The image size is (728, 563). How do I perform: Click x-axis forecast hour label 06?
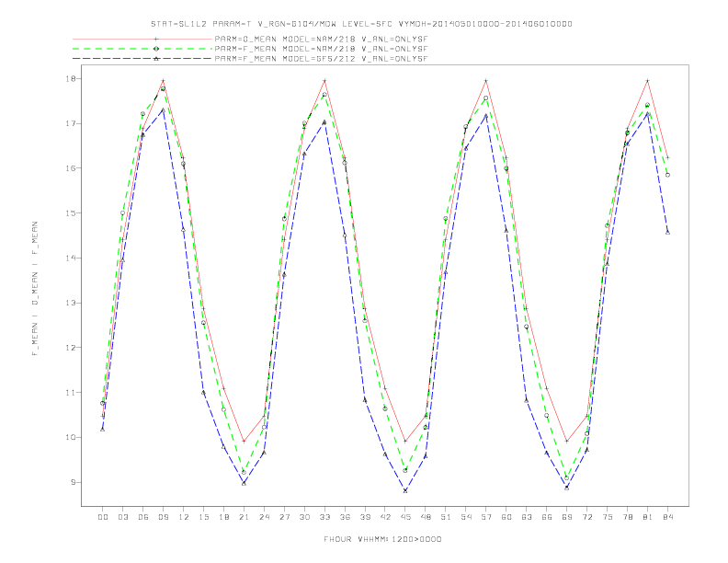pos(143,517)
